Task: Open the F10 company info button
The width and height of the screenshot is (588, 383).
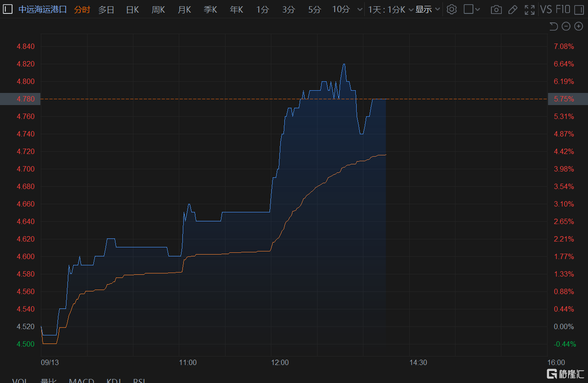Action: pyautogui.click(x=563, y=9)
